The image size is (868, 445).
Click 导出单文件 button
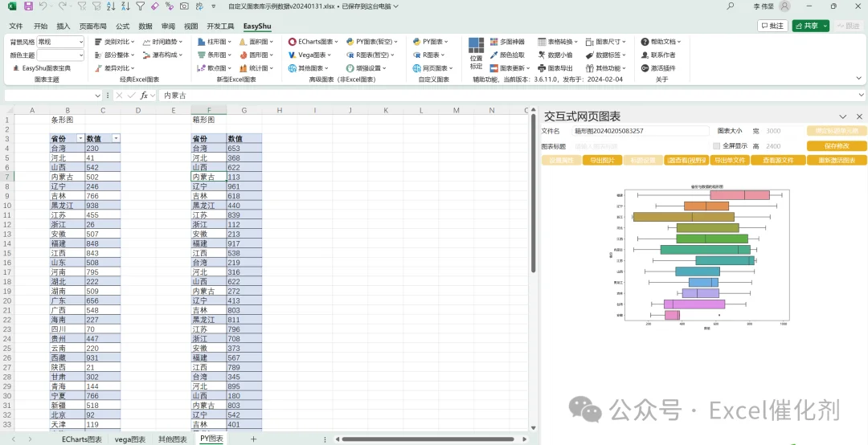[729, 161]
